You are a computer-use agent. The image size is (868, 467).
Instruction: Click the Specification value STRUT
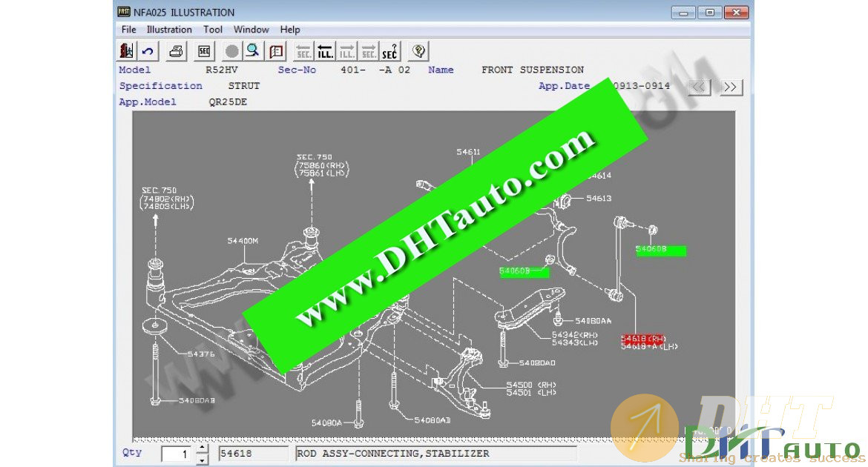243,86
